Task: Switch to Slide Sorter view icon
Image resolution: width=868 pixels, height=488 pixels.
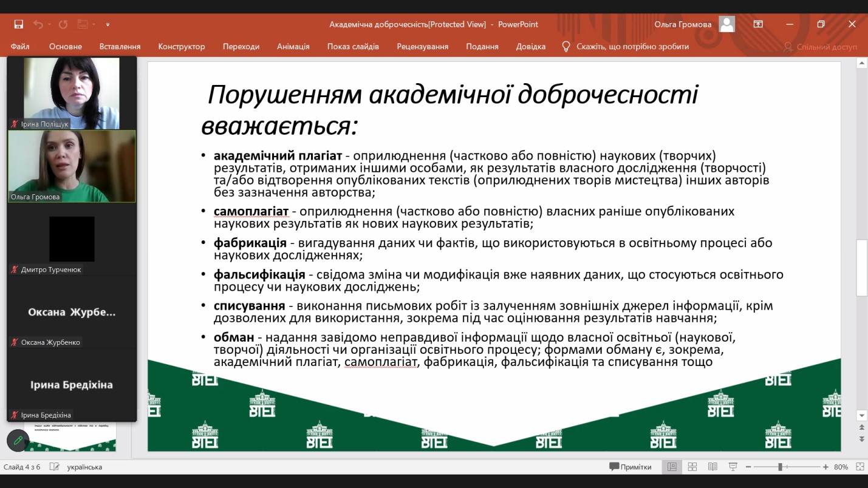Action: (x=692, y=467)
